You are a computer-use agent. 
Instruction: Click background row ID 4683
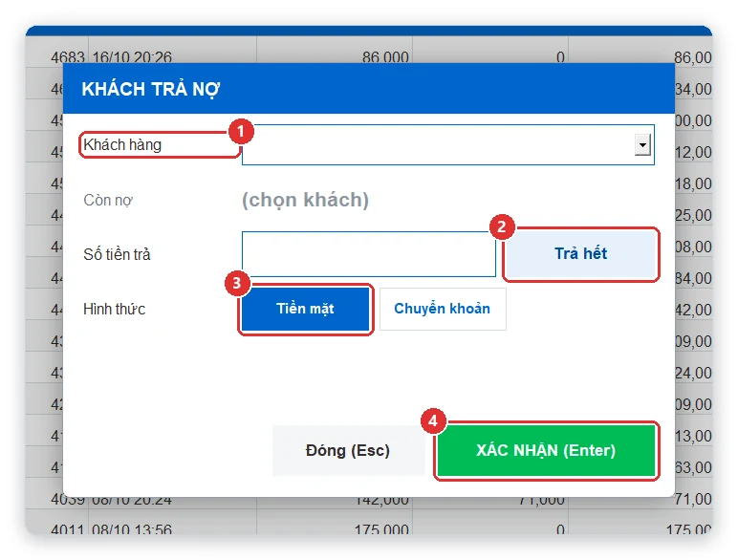[67, 57]
